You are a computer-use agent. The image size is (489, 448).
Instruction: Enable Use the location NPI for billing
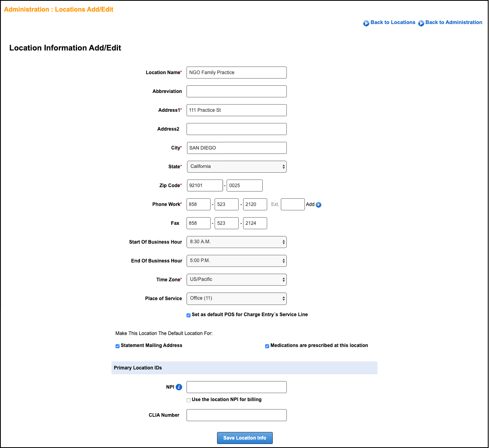pyautogui.click(x=189, y=400)
